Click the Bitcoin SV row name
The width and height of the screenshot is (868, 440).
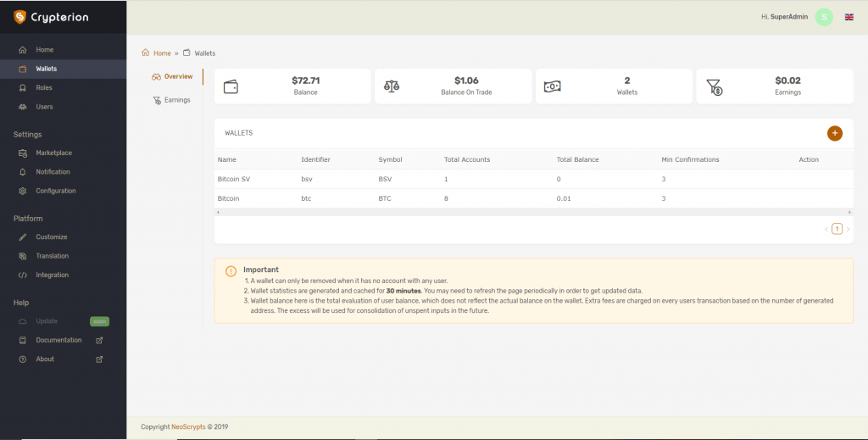tap(234, 180)
